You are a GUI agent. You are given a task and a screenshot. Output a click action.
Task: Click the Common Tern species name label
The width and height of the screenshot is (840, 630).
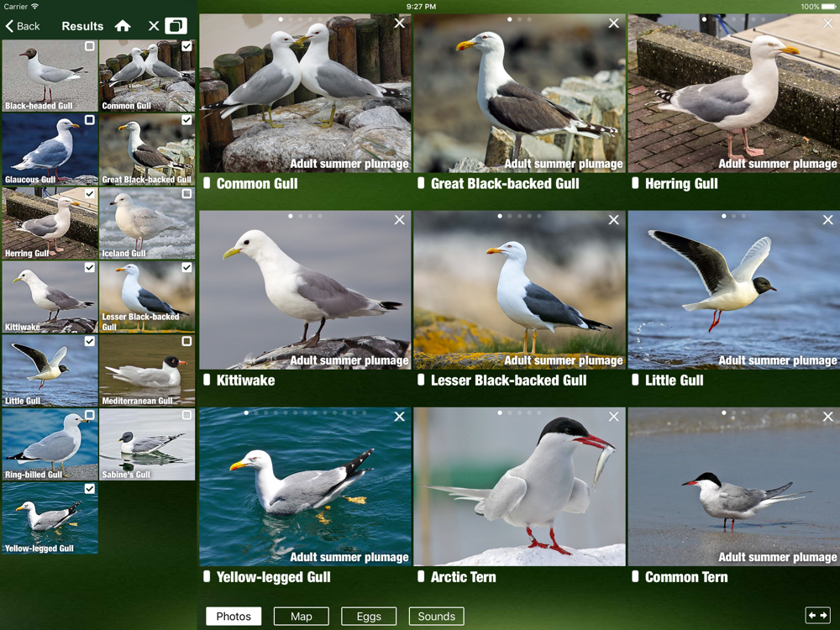686,577
